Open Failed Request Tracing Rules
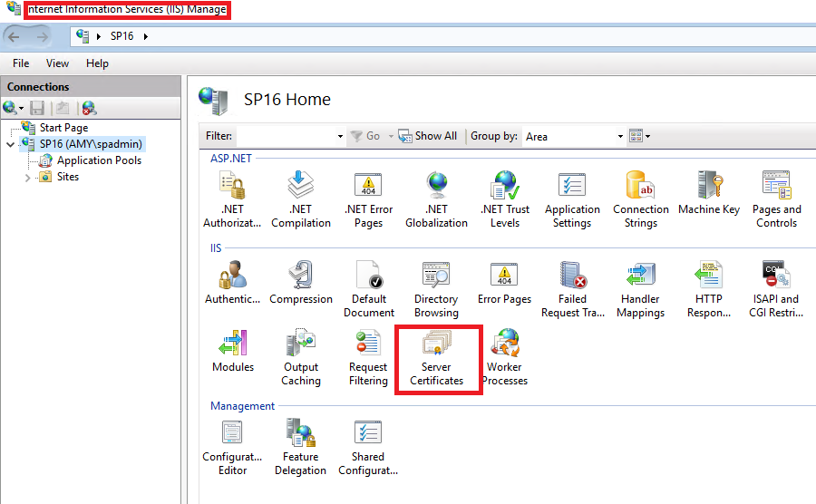 click(x=572, y=290)
